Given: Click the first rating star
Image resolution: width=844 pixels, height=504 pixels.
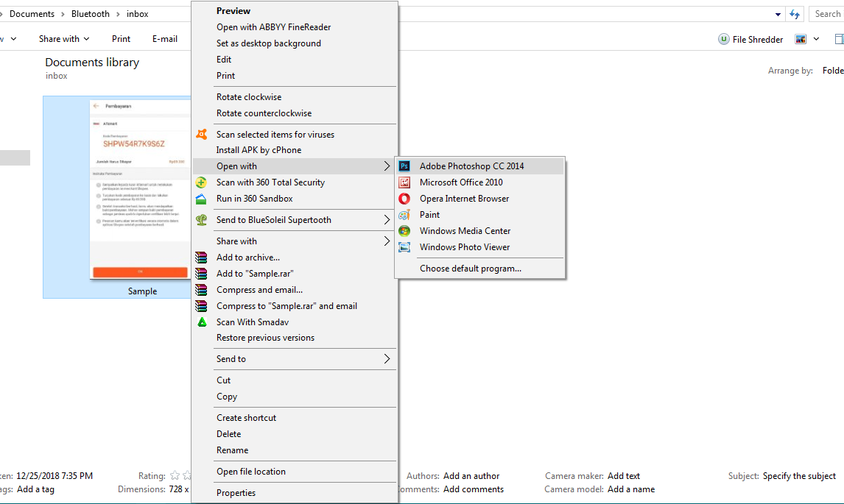Looking at the screenshot, I should 175,475.
